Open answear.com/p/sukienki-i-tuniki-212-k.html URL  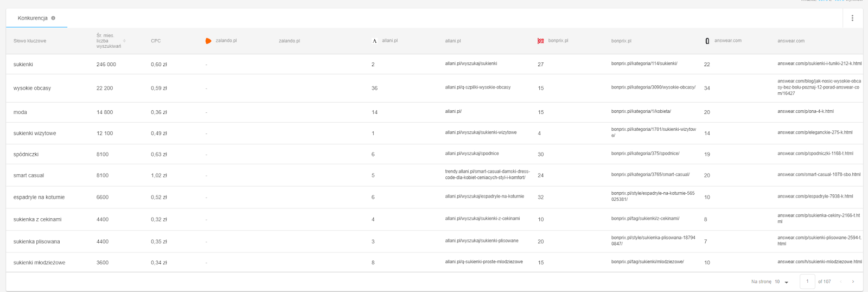point(819,64)
